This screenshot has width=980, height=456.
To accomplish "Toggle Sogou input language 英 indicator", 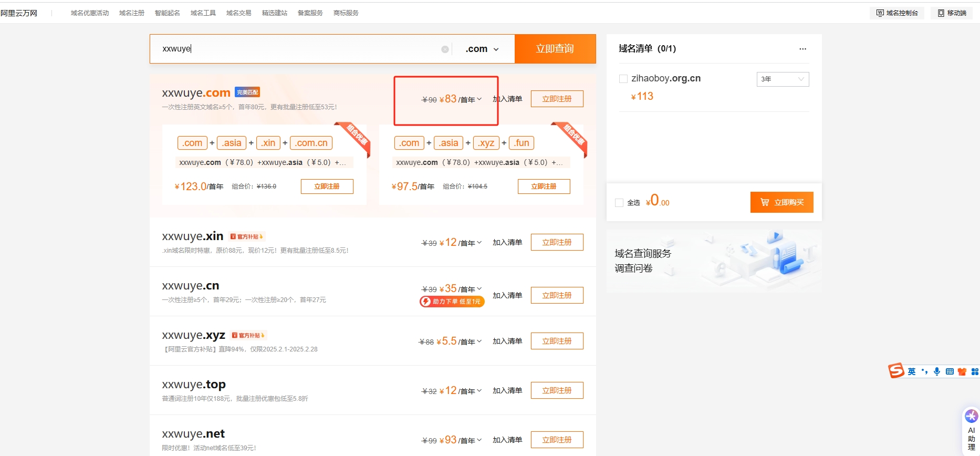I will (912, 371).
